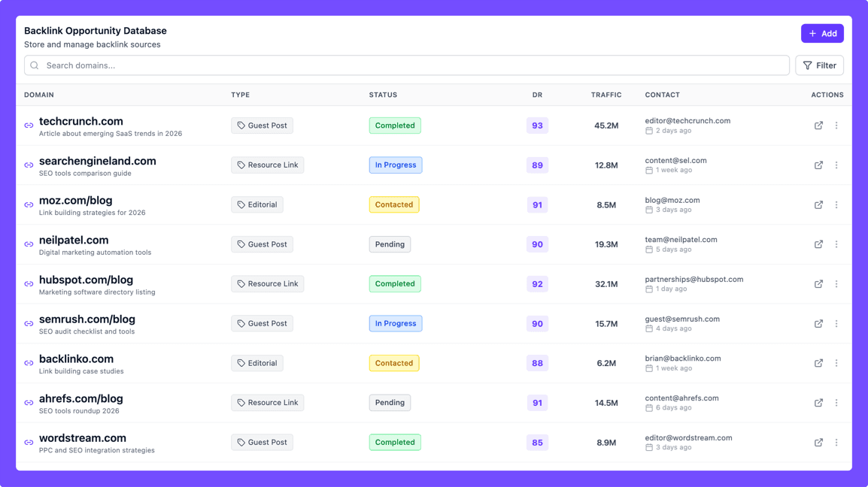Open the external link for moz.com/blog

818,204
